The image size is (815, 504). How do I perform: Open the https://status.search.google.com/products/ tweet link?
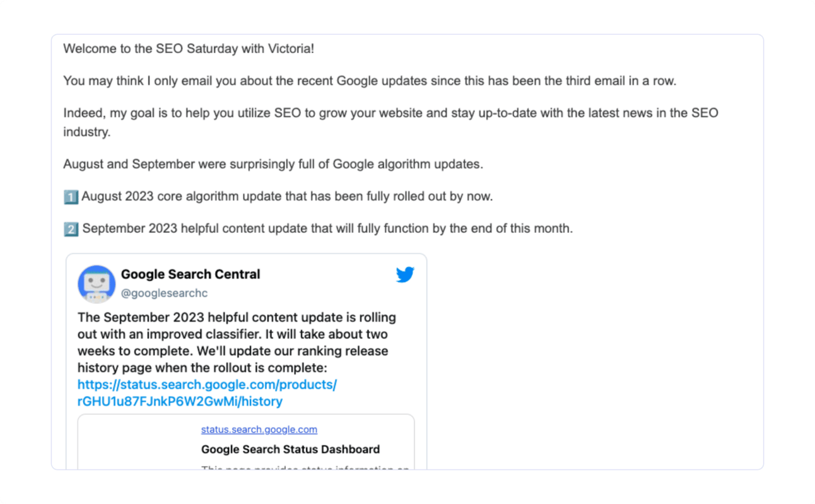click(207, 385)
